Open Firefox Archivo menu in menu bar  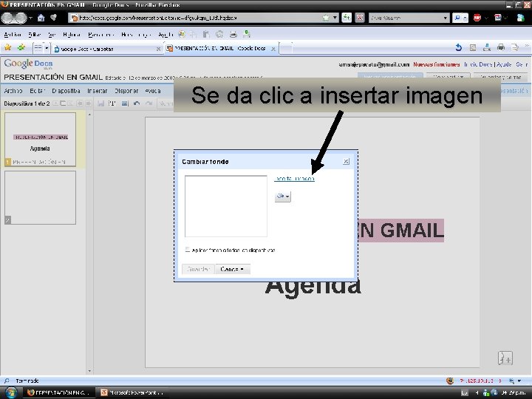point(13,34)
